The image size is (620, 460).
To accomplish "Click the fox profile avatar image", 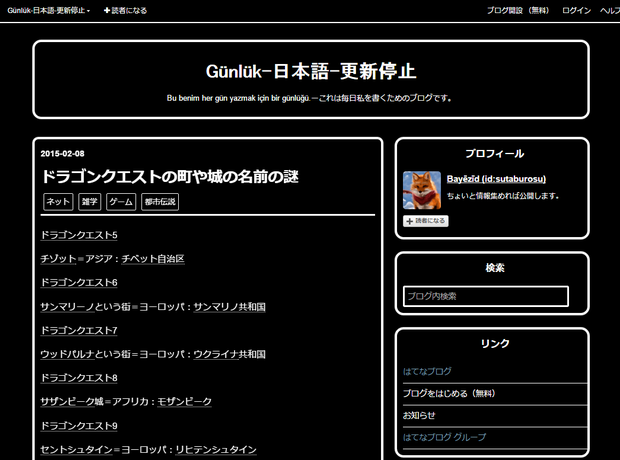I will point(422,190).
